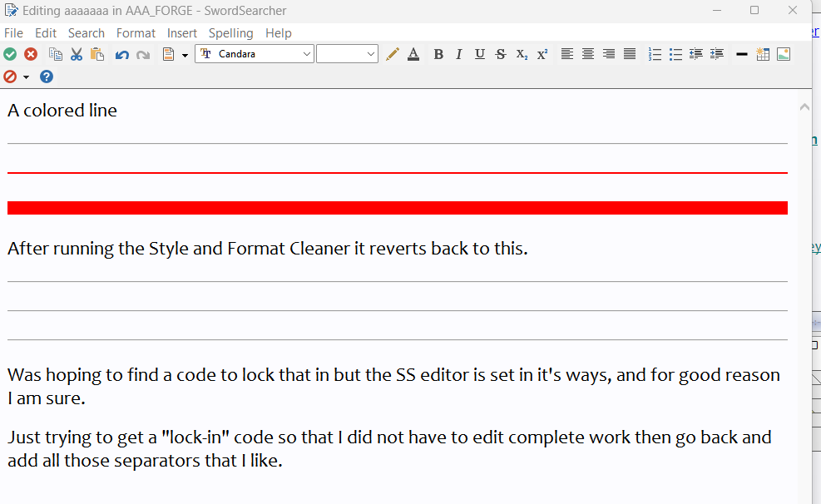Insert a table using the table icon
This screenshot has height=504, width=821.
pyautogui.click(x=763, y=54)
